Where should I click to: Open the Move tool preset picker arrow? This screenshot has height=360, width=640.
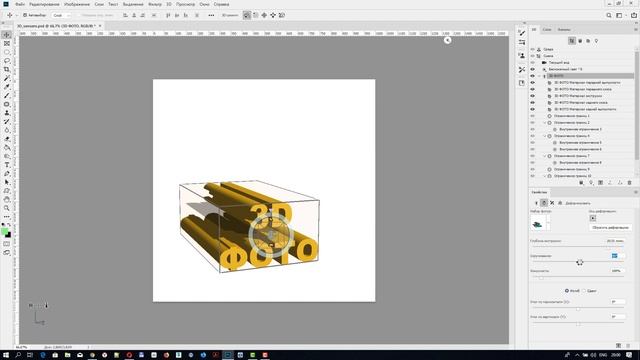click(16, 15)
